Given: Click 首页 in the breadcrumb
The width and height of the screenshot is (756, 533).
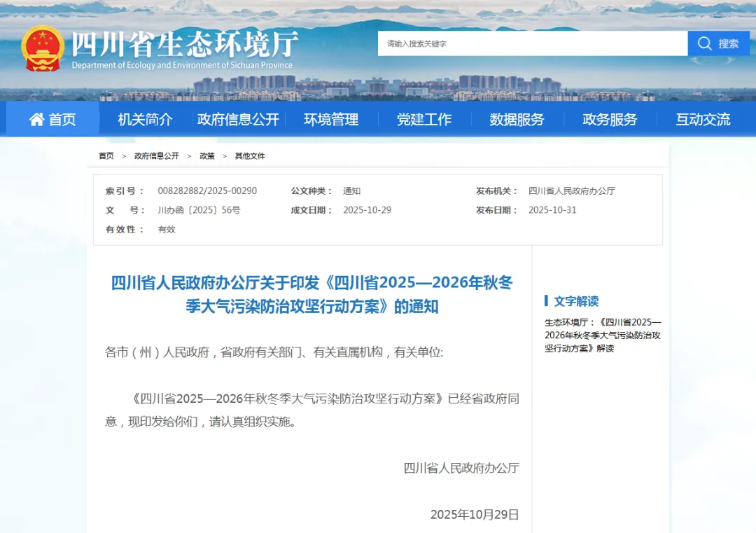Looking at the screenshot, I should 106,156.
